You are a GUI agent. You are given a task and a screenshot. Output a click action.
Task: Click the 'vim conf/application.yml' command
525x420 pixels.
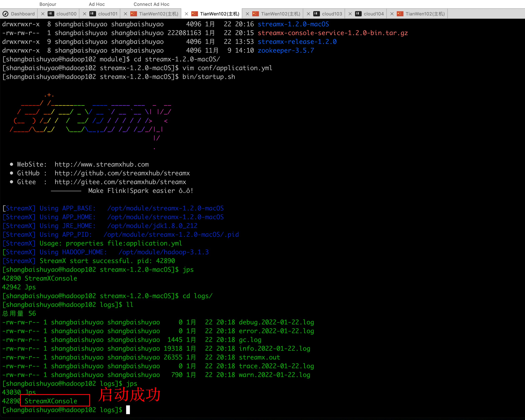[x=227, y=68]
